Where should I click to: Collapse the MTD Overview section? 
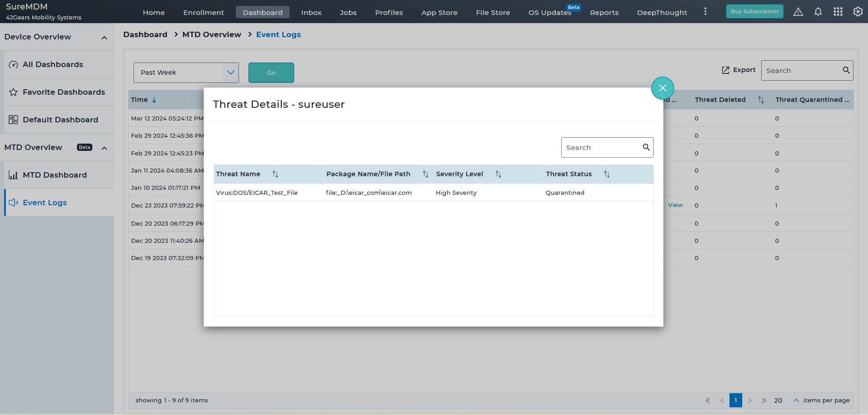(x=104, y=148)
